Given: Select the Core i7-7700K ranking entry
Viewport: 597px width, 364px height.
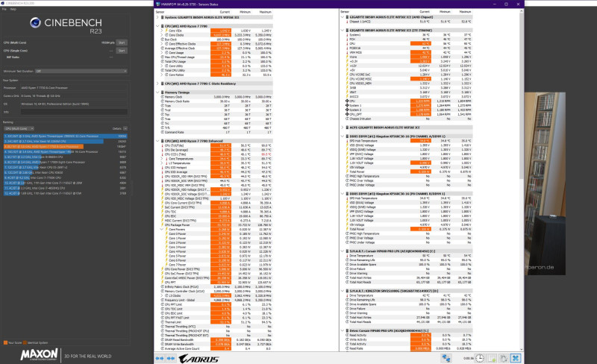Looking at the screenshot, I should (66, 178).
